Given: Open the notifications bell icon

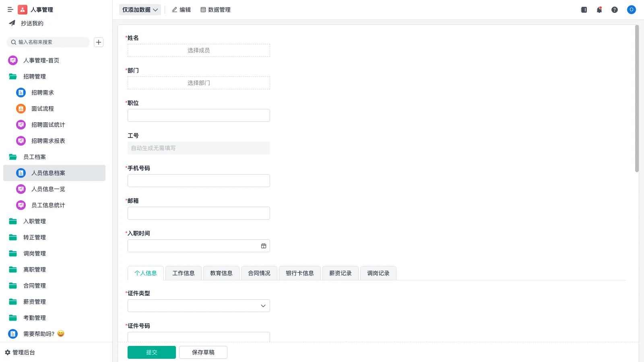Looking at the screenshot, I should tap(599, 10).
